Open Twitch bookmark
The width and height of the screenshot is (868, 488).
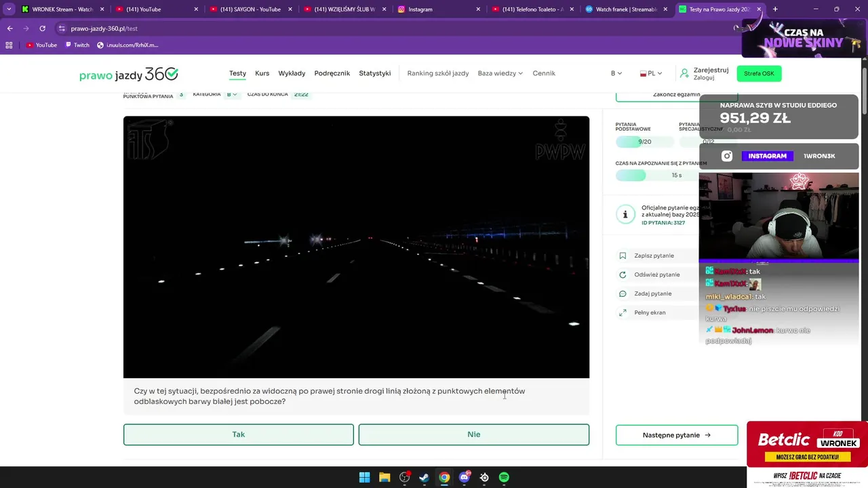coord(77,45)
